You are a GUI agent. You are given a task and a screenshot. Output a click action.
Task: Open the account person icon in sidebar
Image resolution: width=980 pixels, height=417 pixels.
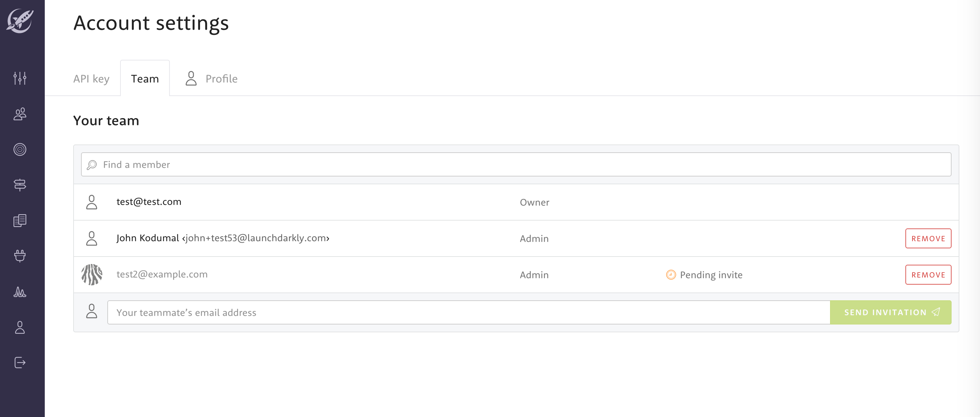point(20,327)
